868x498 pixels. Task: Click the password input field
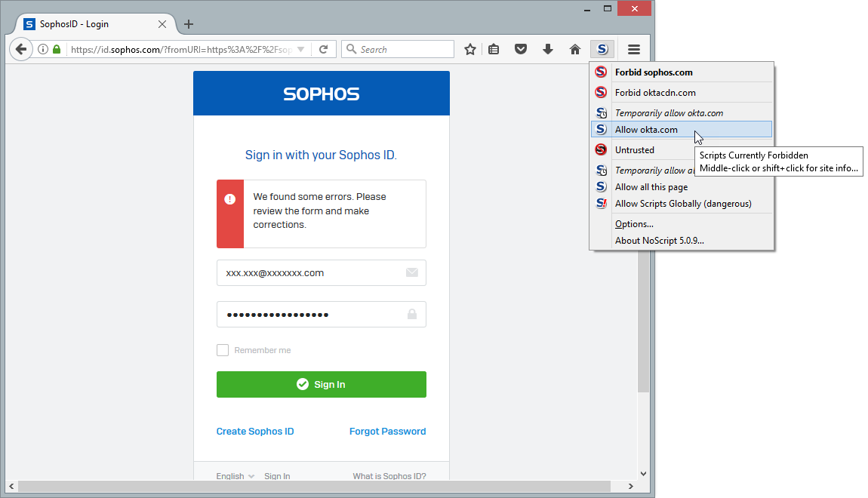click(x=321, y=315)
